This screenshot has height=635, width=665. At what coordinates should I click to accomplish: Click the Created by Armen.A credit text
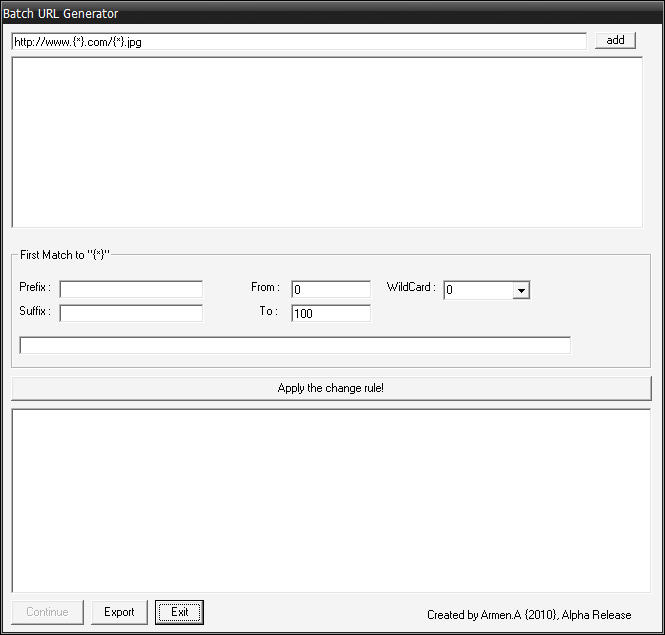tap(529, 615)
